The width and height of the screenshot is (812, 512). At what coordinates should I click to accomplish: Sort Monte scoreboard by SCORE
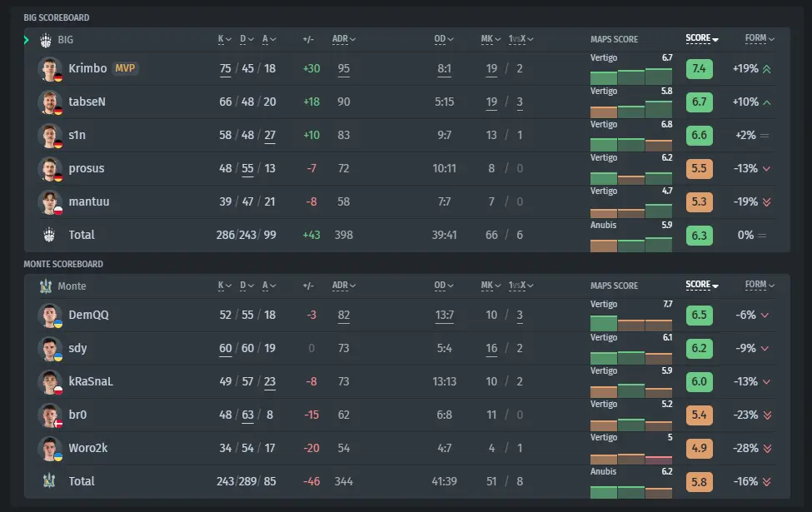coord(702,285)
